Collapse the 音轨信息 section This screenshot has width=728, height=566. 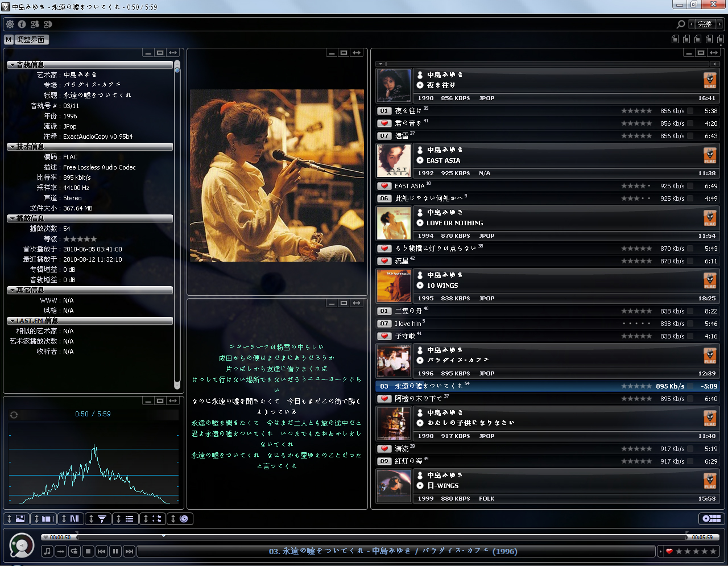pos(89,65)
